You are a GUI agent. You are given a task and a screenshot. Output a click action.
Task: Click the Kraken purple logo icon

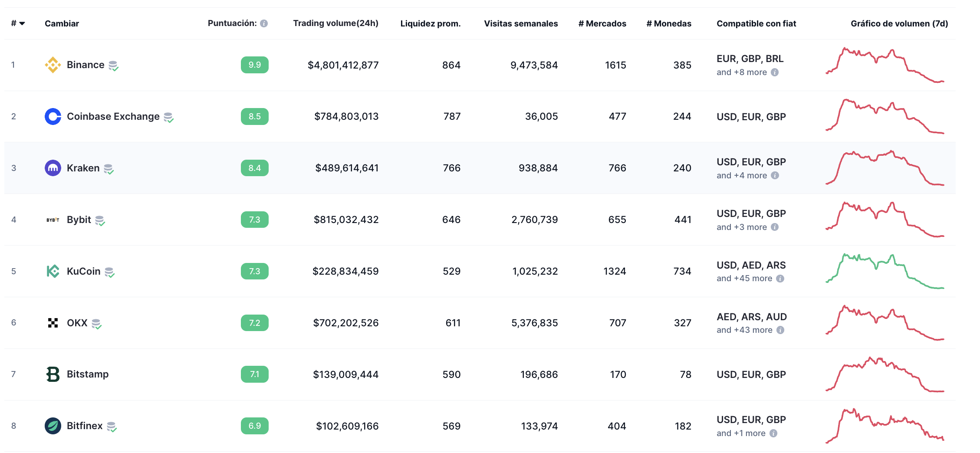tap(53, 168)
